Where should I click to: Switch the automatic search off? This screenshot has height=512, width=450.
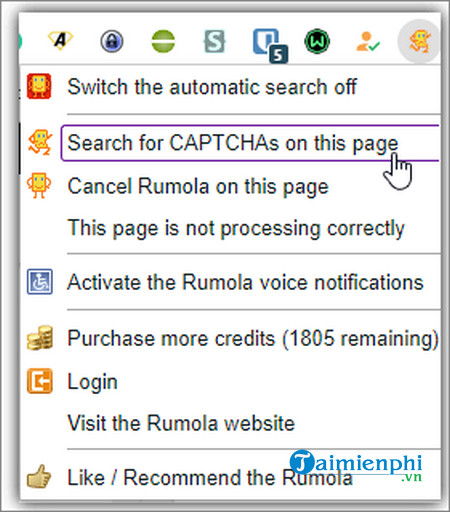pyautogui.click(x=212, y=87)
